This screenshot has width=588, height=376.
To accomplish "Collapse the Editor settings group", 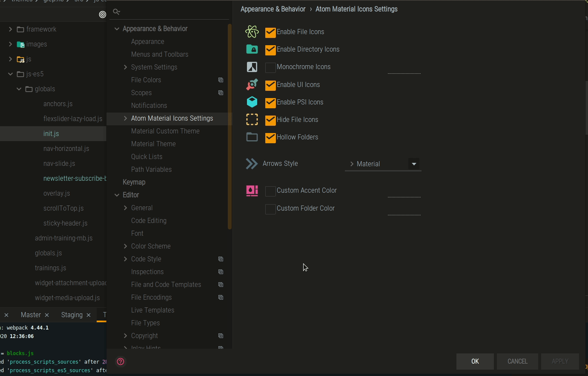I will (117, 195).
